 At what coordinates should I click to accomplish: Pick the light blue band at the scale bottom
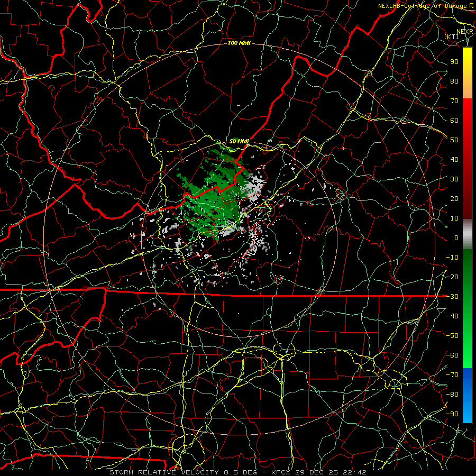[467, 413]
